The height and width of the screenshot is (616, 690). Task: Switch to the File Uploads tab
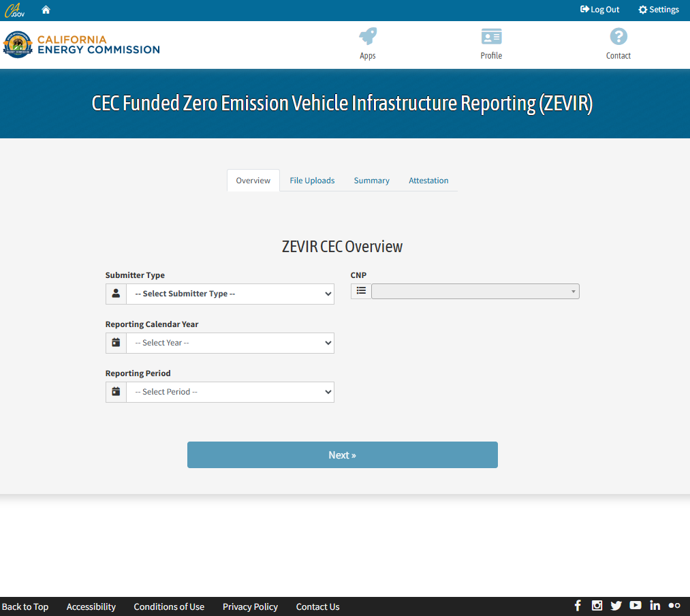click(312, 180)
